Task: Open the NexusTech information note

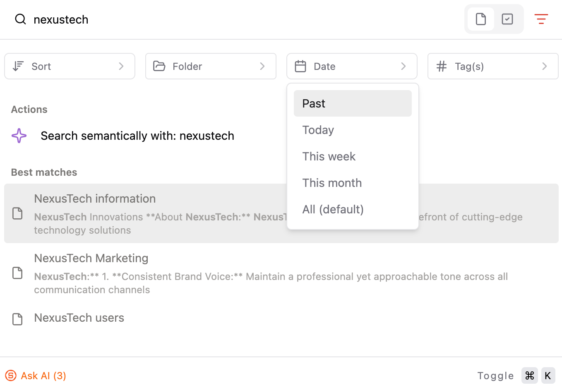Action: 281,213
